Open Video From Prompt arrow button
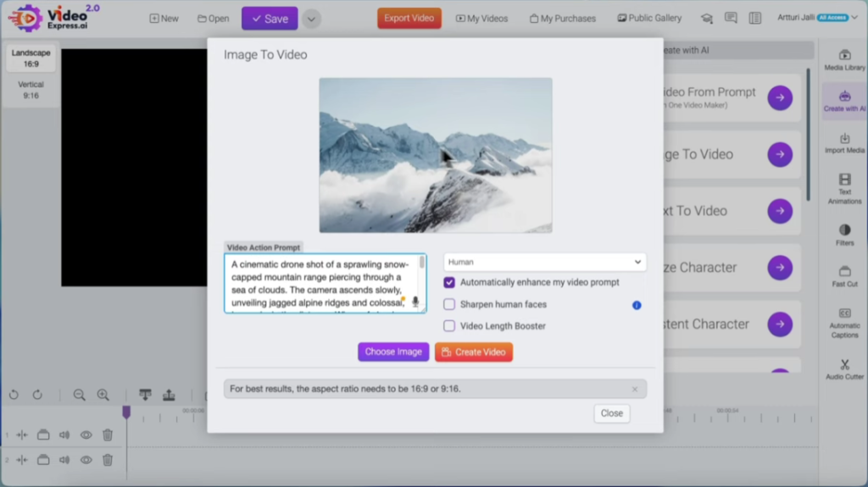Image resolution: width=868 pixels, height=487 pixels. [780, 98]
